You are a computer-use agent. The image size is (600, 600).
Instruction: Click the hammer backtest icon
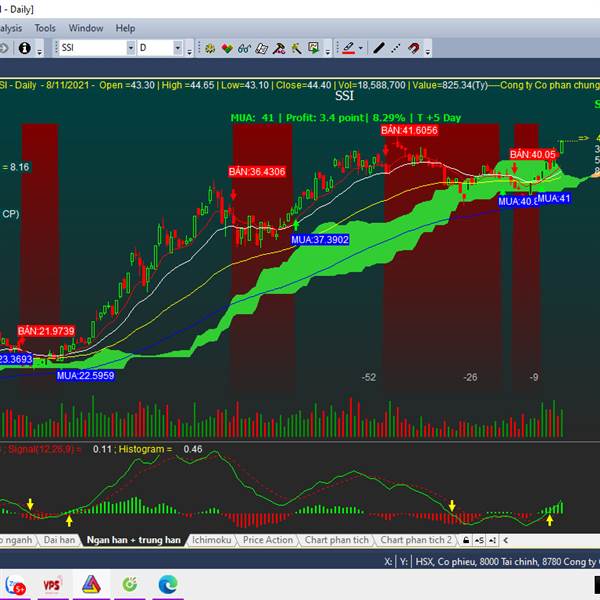(279, 48)
